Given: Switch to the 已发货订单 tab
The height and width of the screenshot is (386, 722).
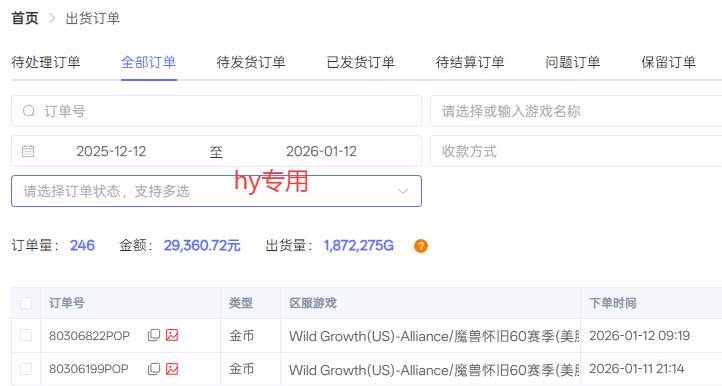Looking at the screenshot, I should pos(361,62).
